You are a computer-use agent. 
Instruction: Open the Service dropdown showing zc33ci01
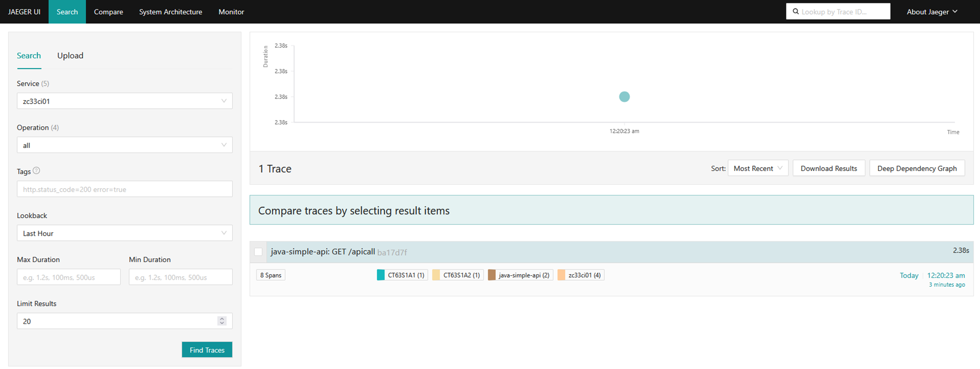(x=124, y=101)
